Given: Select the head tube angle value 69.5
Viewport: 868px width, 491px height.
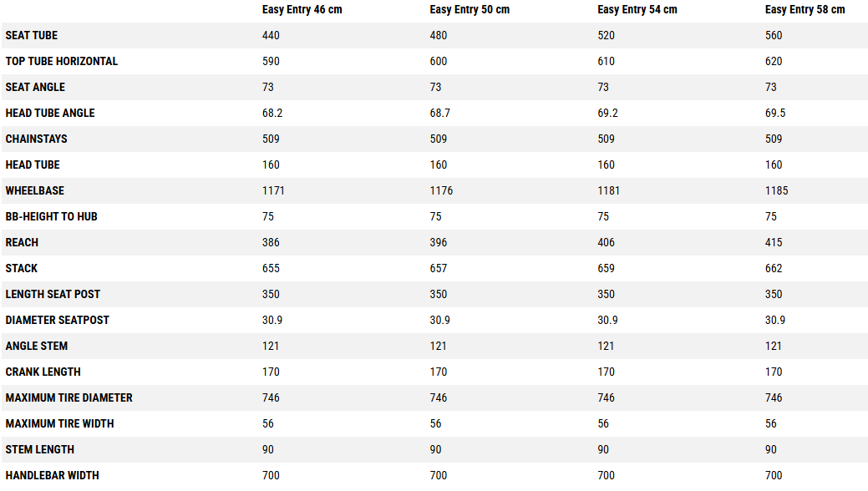Looking at the screenshot, I should click(x=775, y=114).
